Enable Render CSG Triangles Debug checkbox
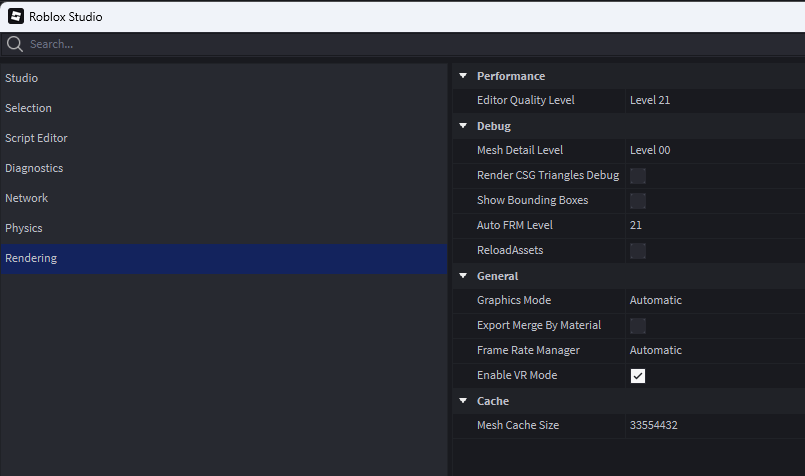Viewport: 805px width, 476px height. pos(638,176)
